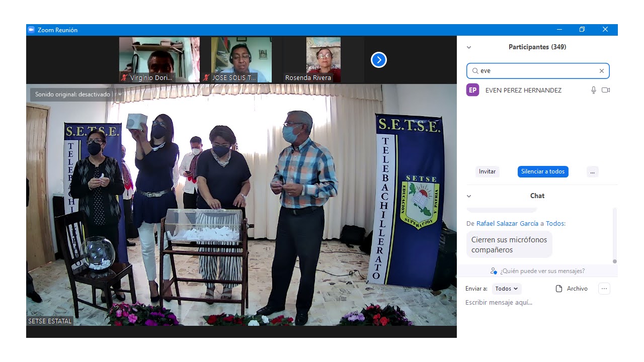Click the Invitar button
Viewport: 644px width, 362px height.
[487, 171]
